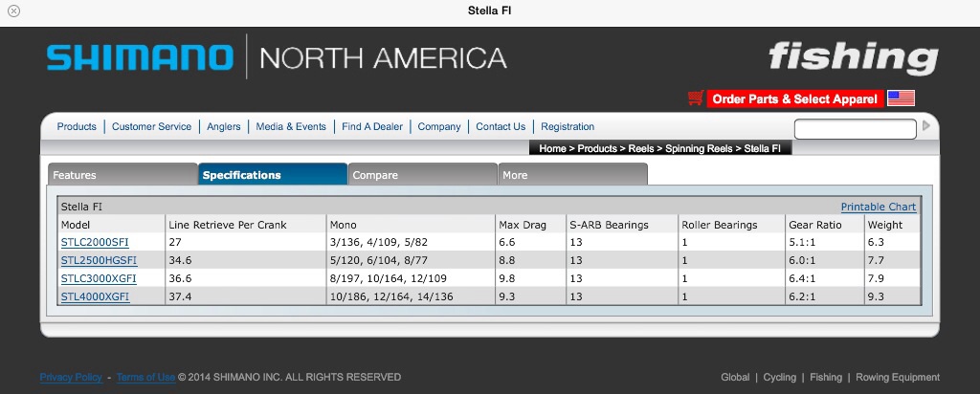Open Find A Dealer menu
Screen dimensions: 980x394
(372, 126)
